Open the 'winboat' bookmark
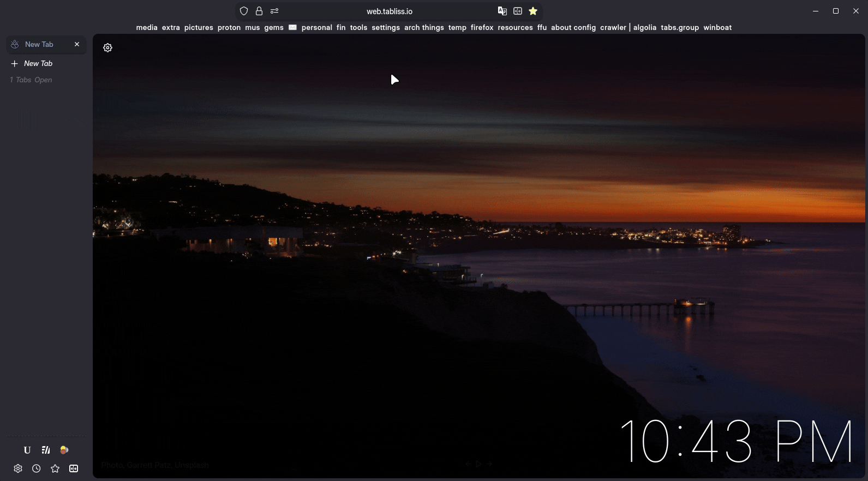The width and height of the screenshot is (868, 481). (x=717, y=27)
